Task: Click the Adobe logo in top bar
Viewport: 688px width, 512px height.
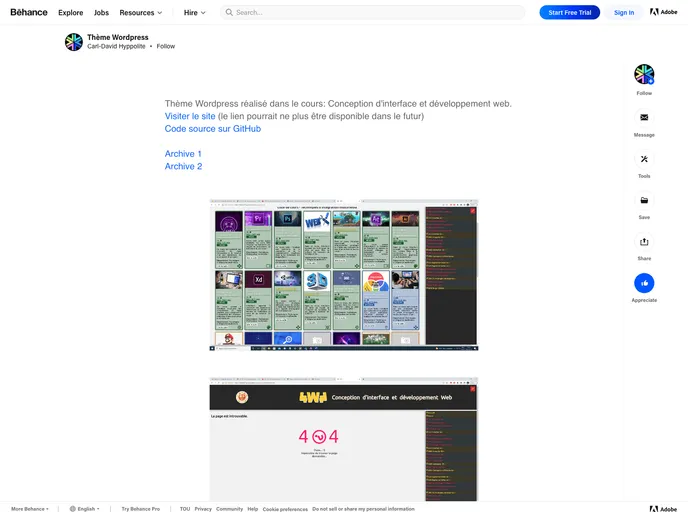Action: [x=663, y=13]
